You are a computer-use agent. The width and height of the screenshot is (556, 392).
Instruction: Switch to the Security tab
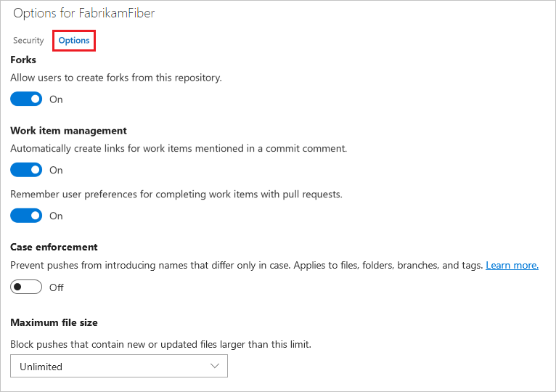[x=28, y=41]
